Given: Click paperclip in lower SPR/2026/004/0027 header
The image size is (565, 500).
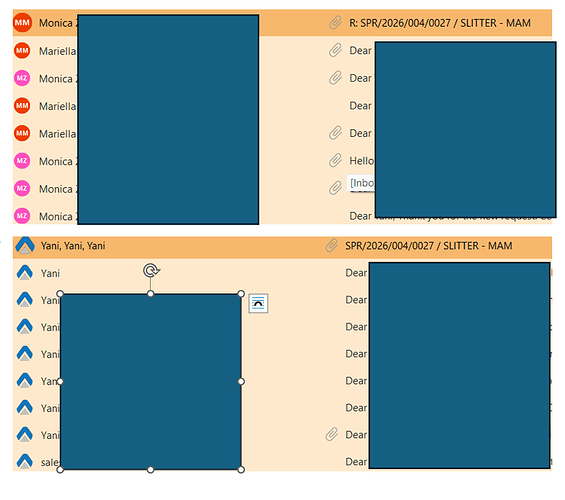Looking at the screenshot, I should pos(332,245).
